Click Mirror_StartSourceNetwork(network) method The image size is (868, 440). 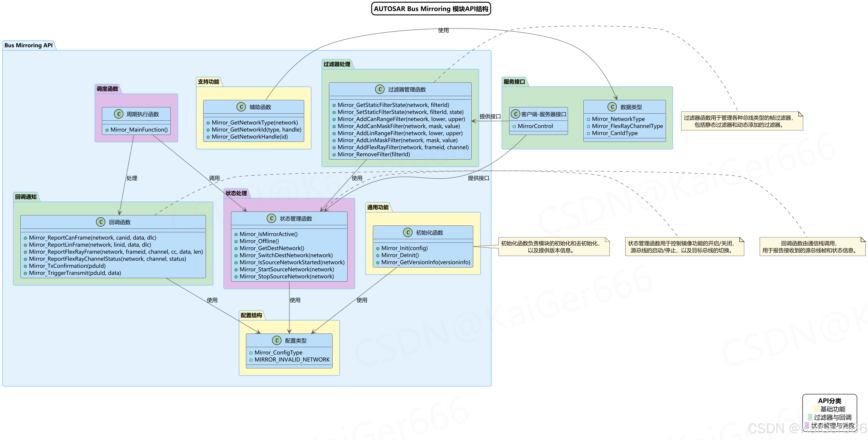284,270
